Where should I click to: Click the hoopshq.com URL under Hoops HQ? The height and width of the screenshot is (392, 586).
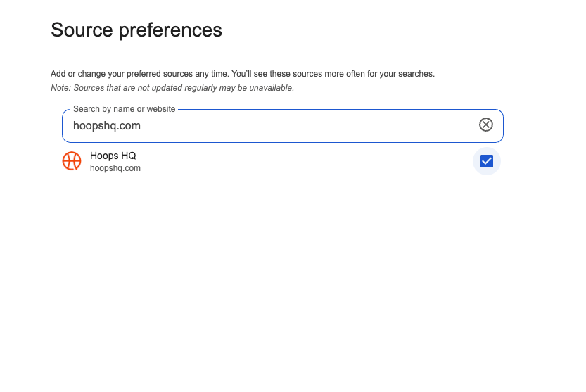pyautogui.click(x=115, y=168)
